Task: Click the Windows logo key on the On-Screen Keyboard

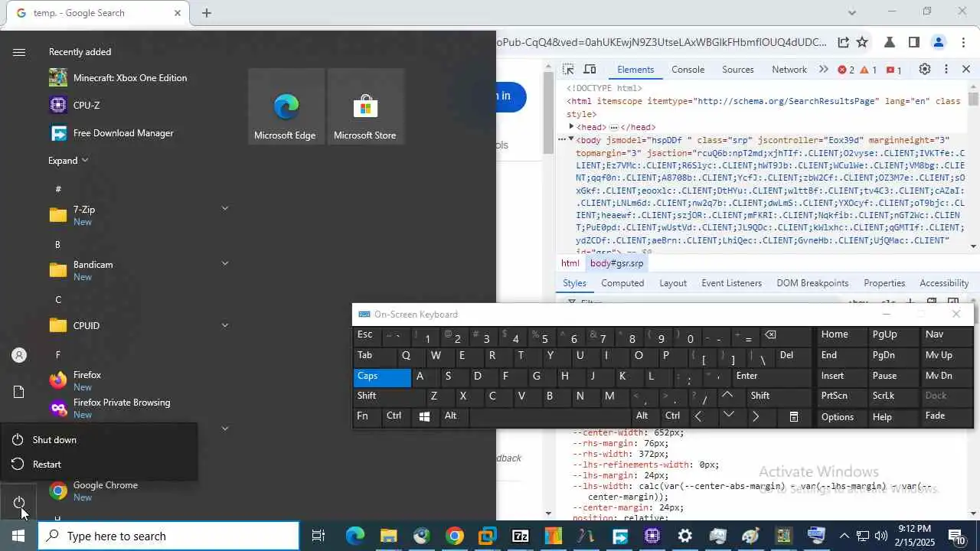Action: [424, 417]
